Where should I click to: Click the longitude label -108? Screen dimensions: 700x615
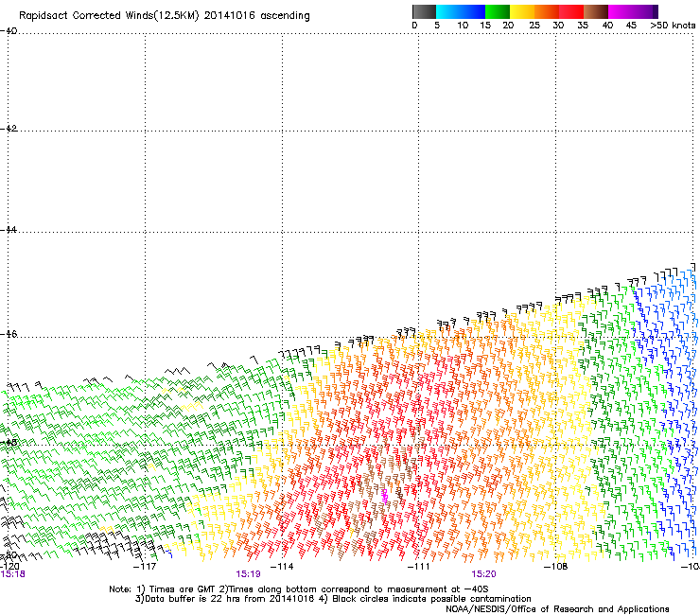coord(556,567)
